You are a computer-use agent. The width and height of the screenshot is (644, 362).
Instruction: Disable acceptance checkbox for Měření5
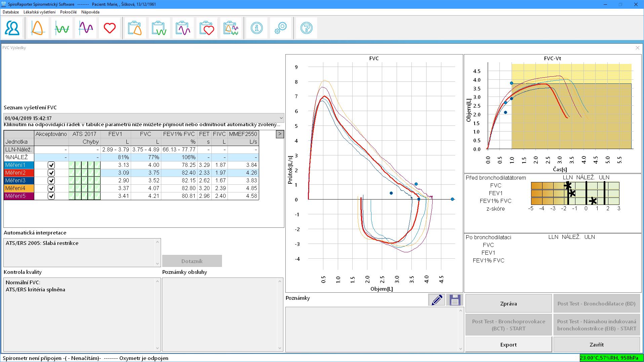[x=51, y=196]
